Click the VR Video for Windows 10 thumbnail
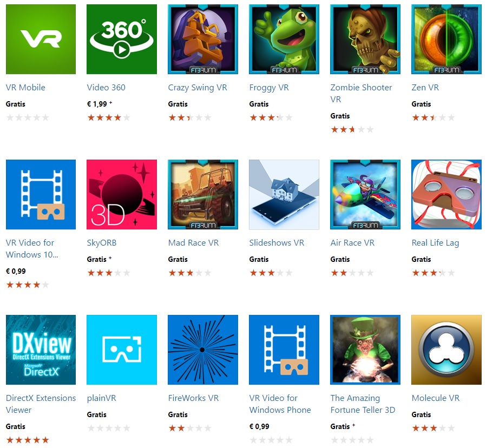Screen dimensions: 493x448 click(x=41, y=195)
